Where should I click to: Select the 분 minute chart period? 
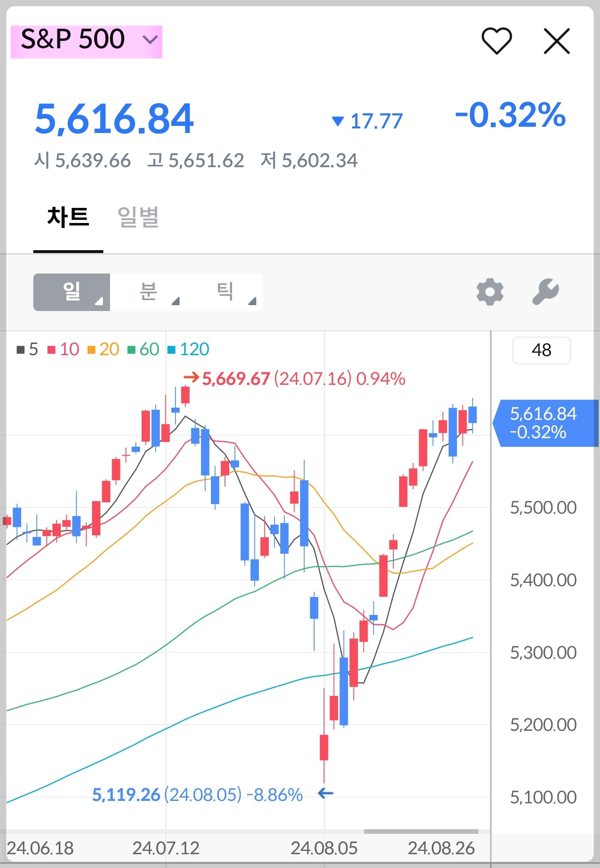click(x=148, y=292)
